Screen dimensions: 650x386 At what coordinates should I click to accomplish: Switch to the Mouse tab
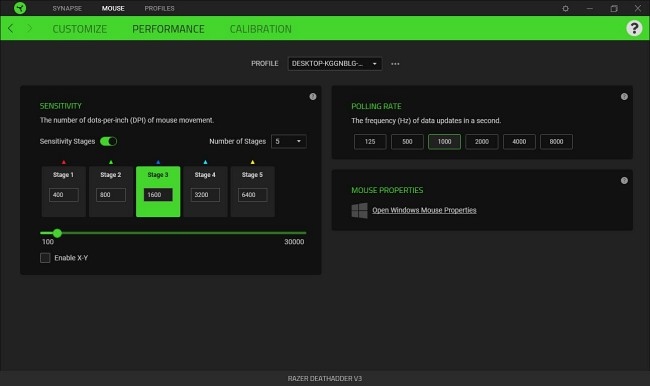click(x=113, y=8)
